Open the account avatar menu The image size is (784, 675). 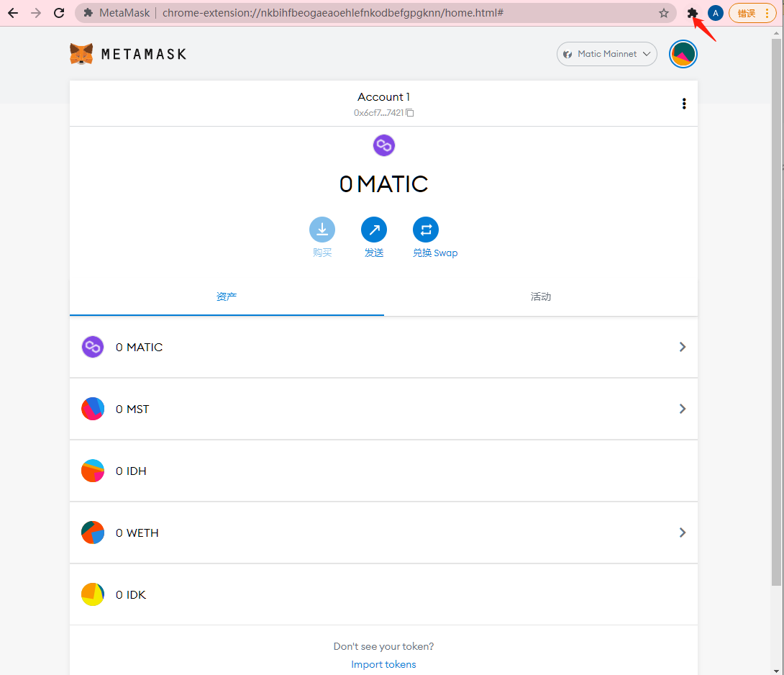[683, 54]
